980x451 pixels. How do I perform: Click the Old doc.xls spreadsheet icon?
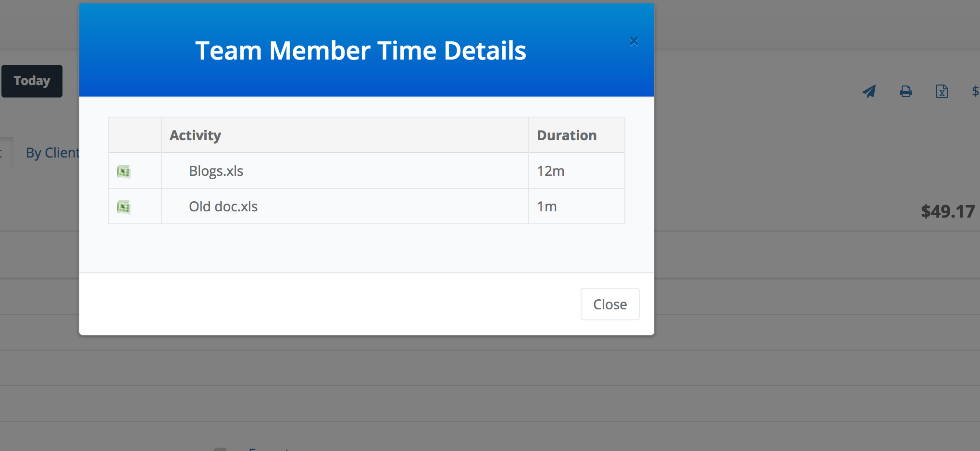124,207
